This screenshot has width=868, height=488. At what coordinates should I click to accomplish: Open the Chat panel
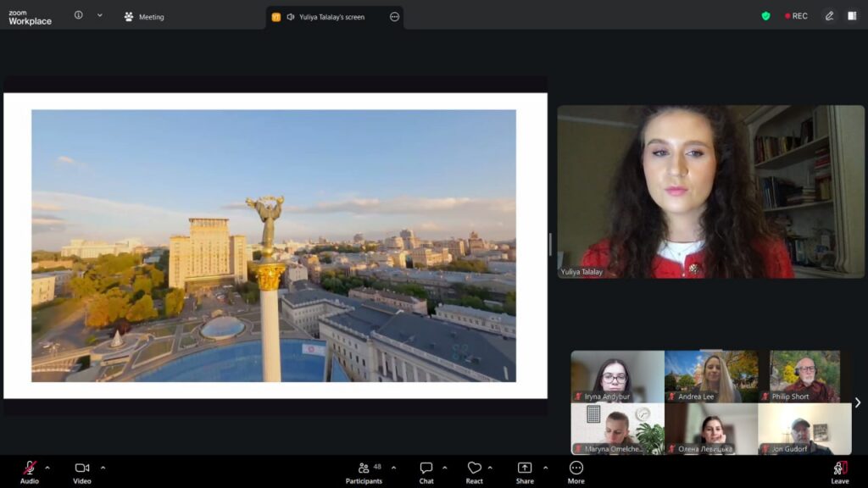click(x=426, y=472)
